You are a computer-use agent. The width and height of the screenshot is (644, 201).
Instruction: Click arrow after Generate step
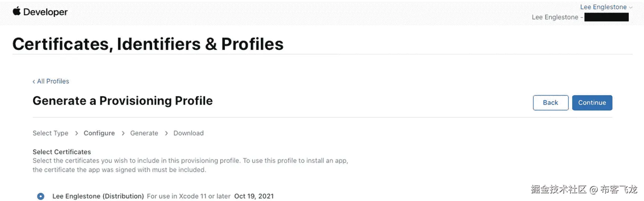tap(166, 133)
